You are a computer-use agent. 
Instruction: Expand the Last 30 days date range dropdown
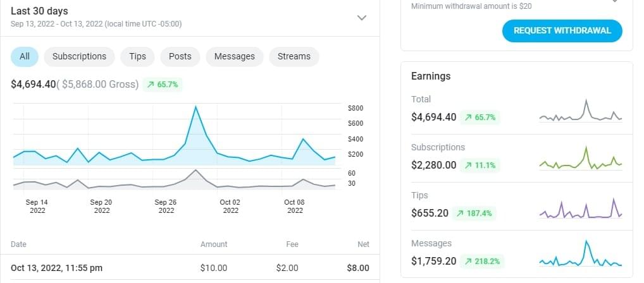click(362, 18)
